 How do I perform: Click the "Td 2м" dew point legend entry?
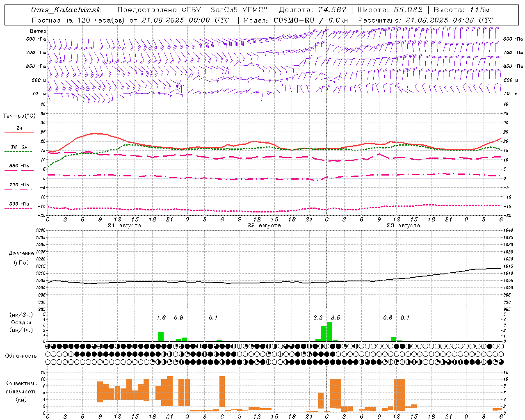click(x=19, y=147)
